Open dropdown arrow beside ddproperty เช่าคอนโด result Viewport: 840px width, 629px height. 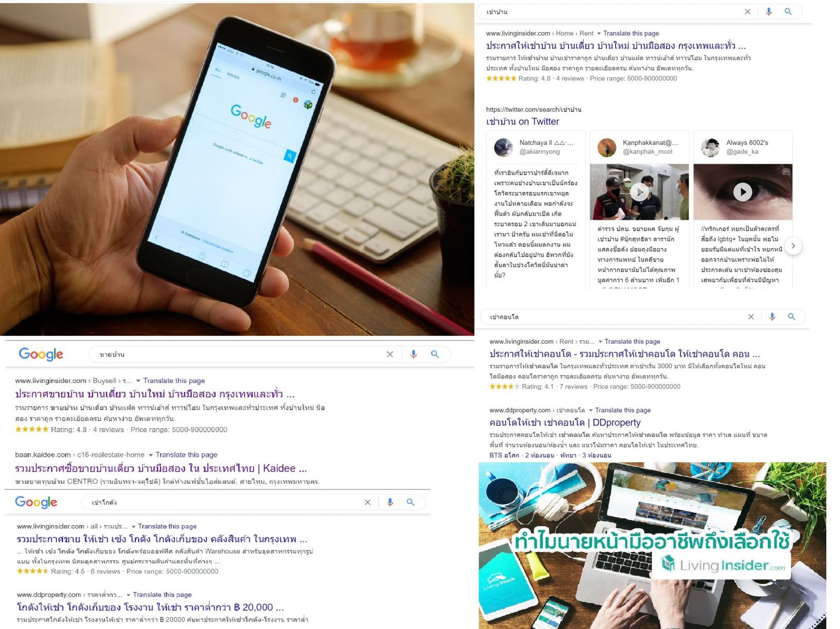pyautogui.click(x=591, y=410)
